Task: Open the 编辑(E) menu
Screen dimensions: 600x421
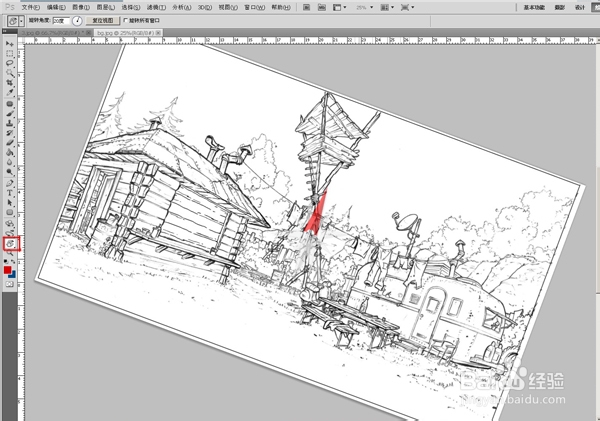Action: pyautogui.click(x=56, y=7)
